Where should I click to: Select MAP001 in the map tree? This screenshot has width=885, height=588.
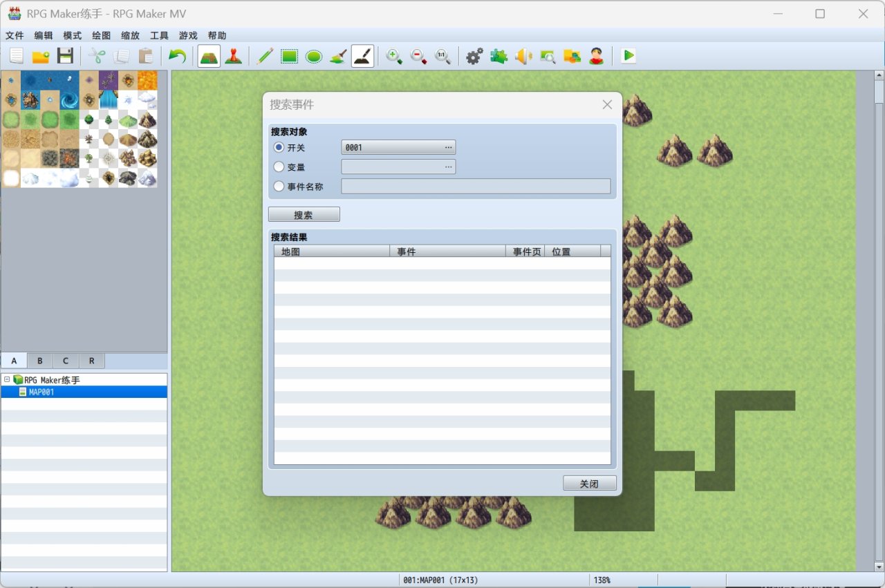pos(84,392)
